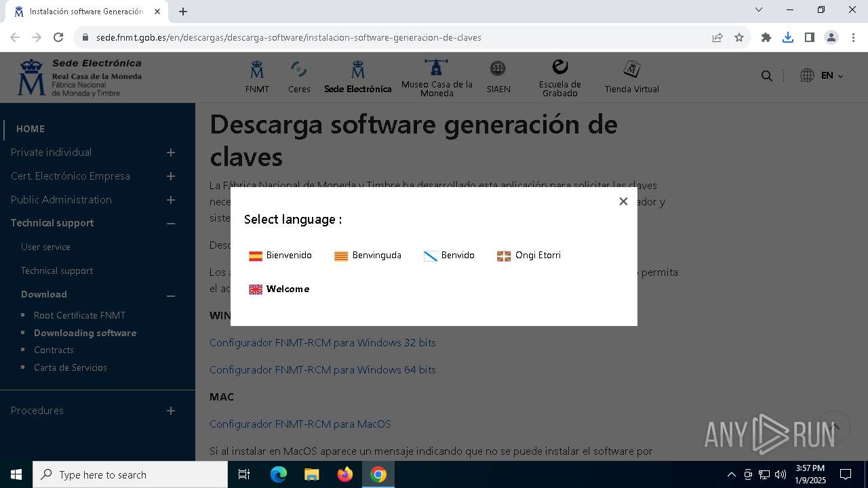Image resolution: width=868 pixels, height=488 pixels.
Task: Choose Bienvenido Spanish language option
Action: coord(280,256)
